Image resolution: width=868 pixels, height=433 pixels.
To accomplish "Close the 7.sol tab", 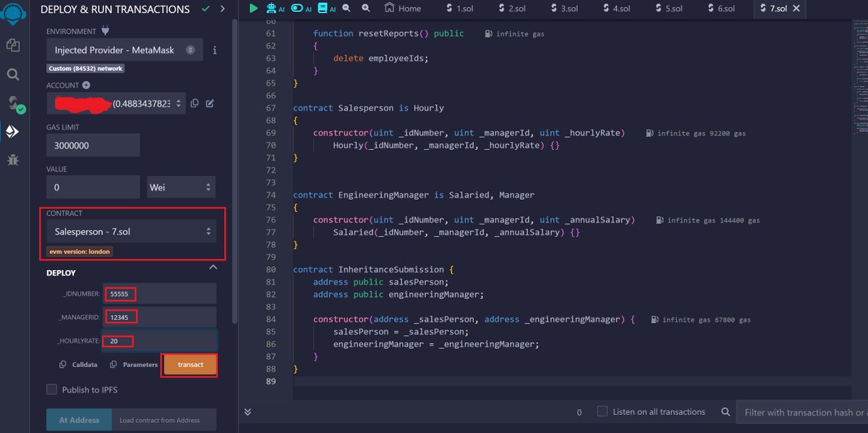I will [x=796, y=9].
